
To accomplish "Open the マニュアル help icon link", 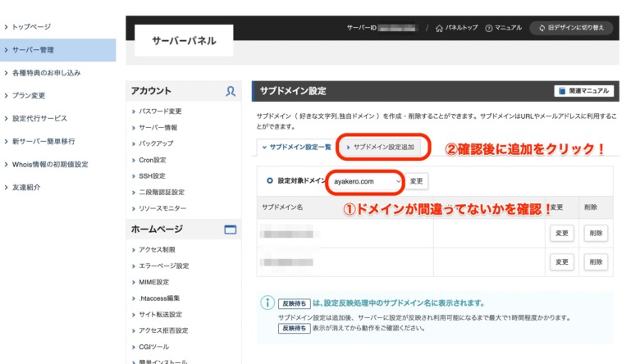I will click(x=503, y=28).
